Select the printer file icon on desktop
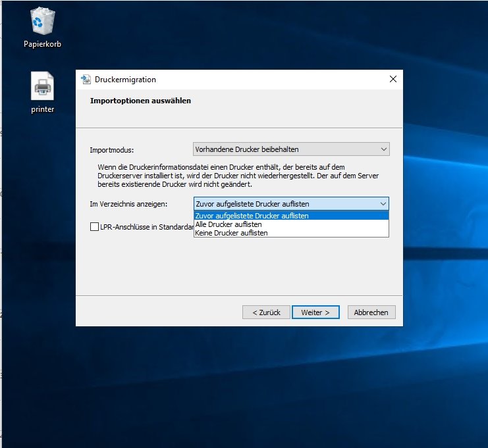The image size is (488, 448). pos(42,86)
